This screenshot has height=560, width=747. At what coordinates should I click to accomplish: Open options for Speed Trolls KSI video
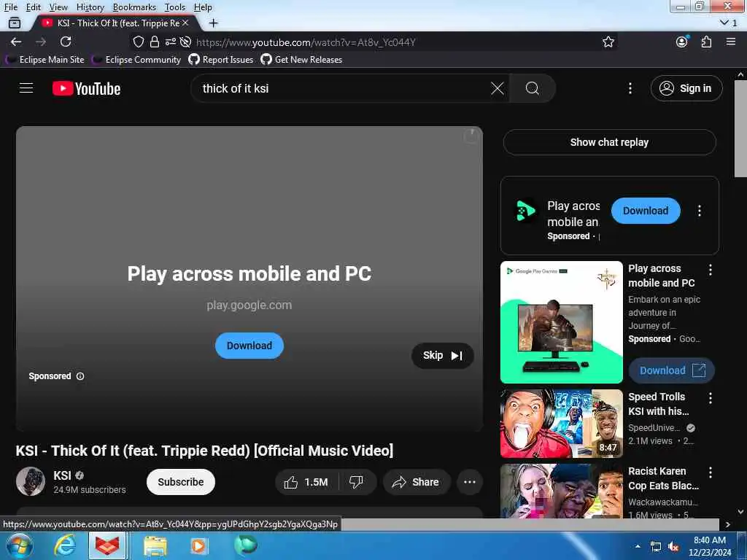711,398
